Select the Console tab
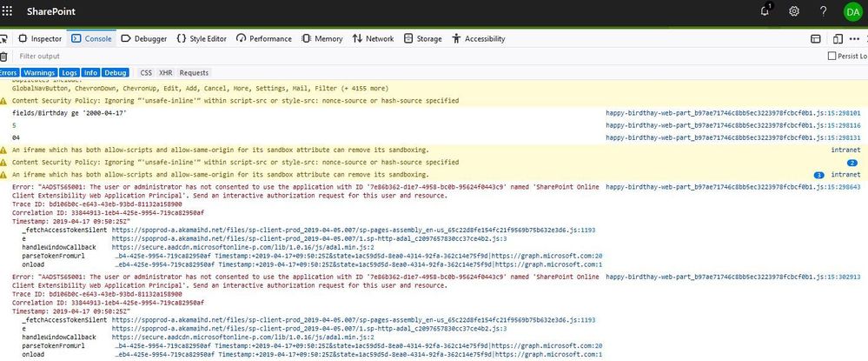The width and height of the screenshot is (868, 361). click(x=92, y=39)
